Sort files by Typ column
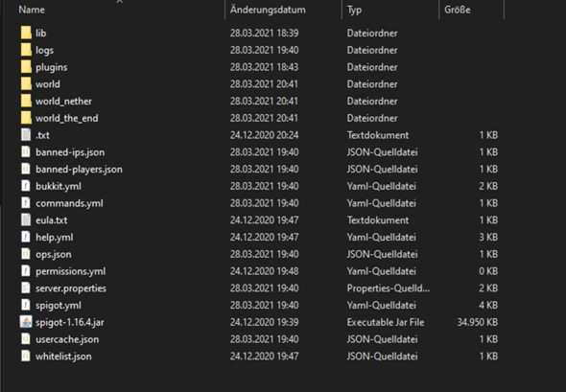 click(354, 10)
